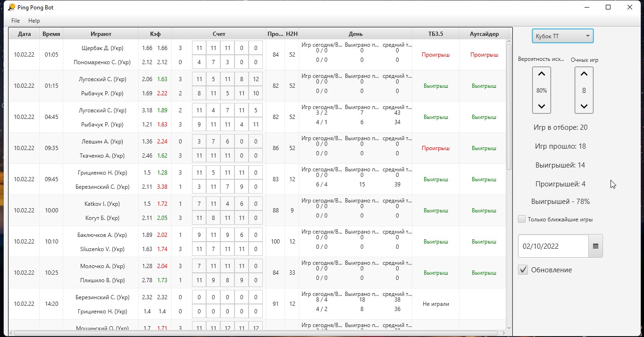Click the 'ТБ3.5' column header

(435, 34)
